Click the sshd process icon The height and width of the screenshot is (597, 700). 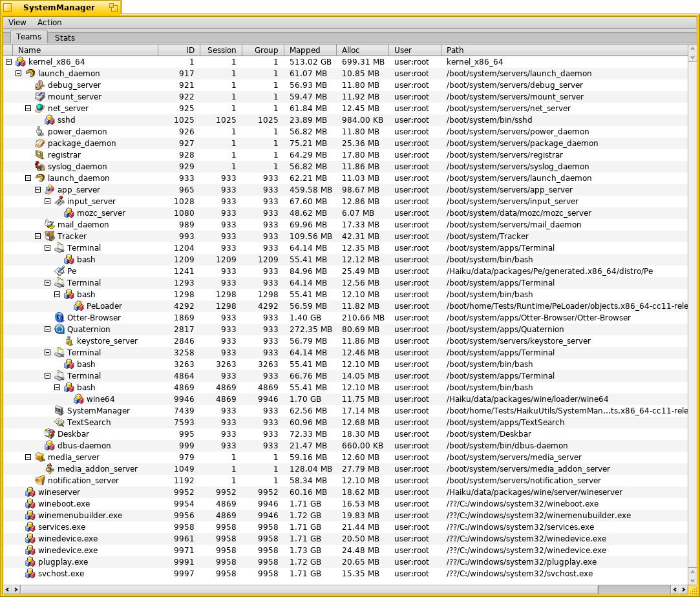50,120
